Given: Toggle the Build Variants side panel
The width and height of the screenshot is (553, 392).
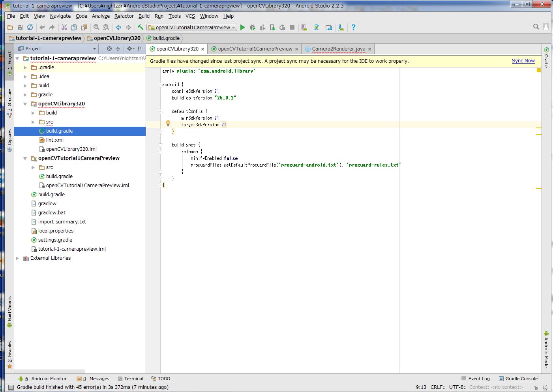Looking at the screenshot, I should point(9,312).
